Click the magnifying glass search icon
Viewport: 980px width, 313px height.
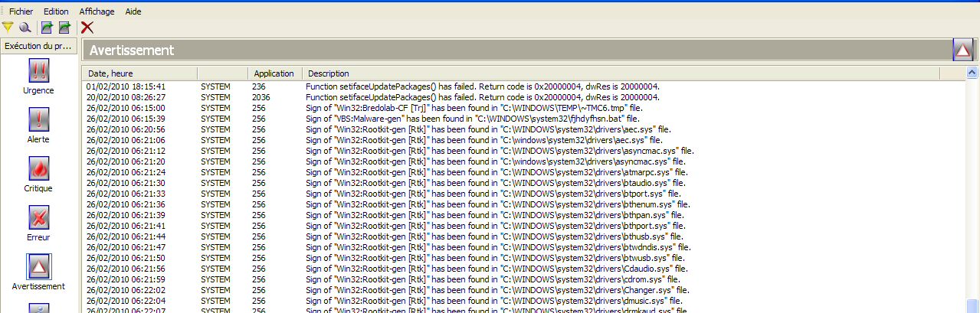pyautogui.click(x=25, y=28)
